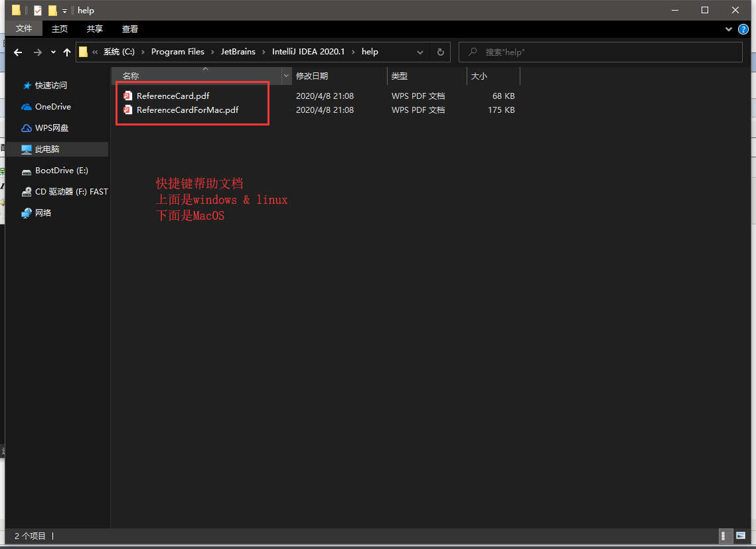756x549 pixels.
Task: Click the PDF icon of ReferenceCardForMac.pdf
Action: (127, 110)
